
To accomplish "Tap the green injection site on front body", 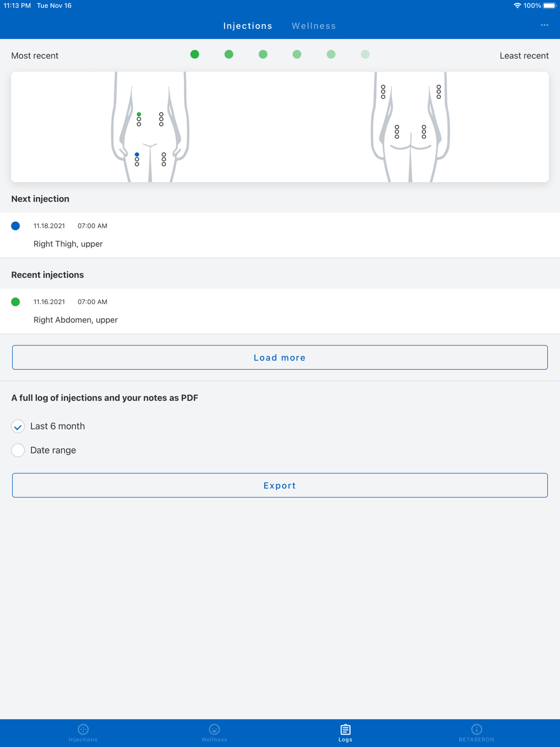I will tap(139, 114).
